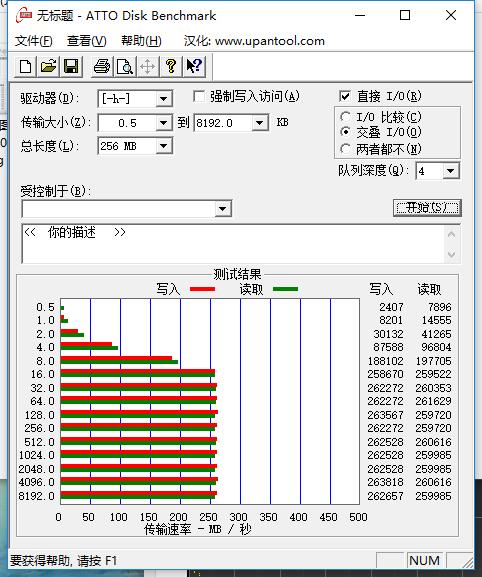Open Print Preview icon
The width and height of the screenshot is (482, 577).
(125, 67)
